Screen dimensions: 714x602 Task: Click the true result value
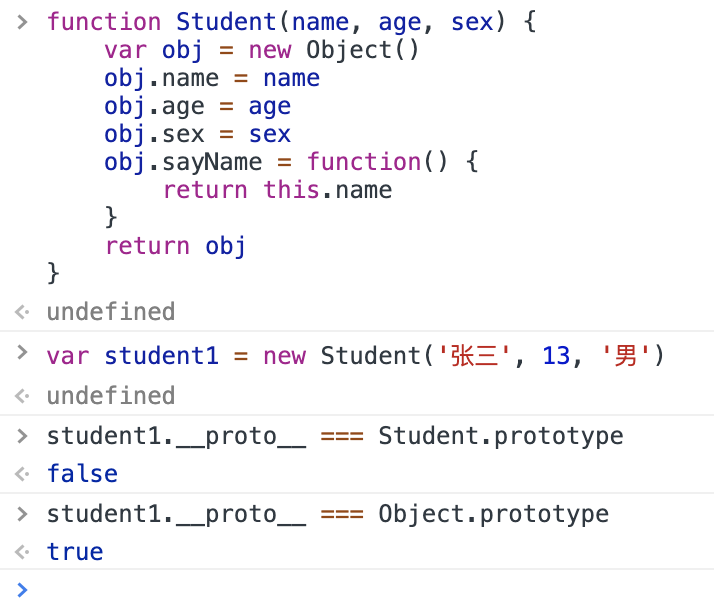click(75, 552)
